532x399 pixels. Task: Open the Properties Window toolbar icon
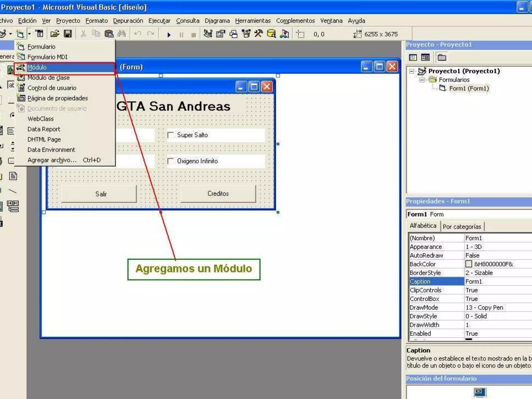point(221,34)
